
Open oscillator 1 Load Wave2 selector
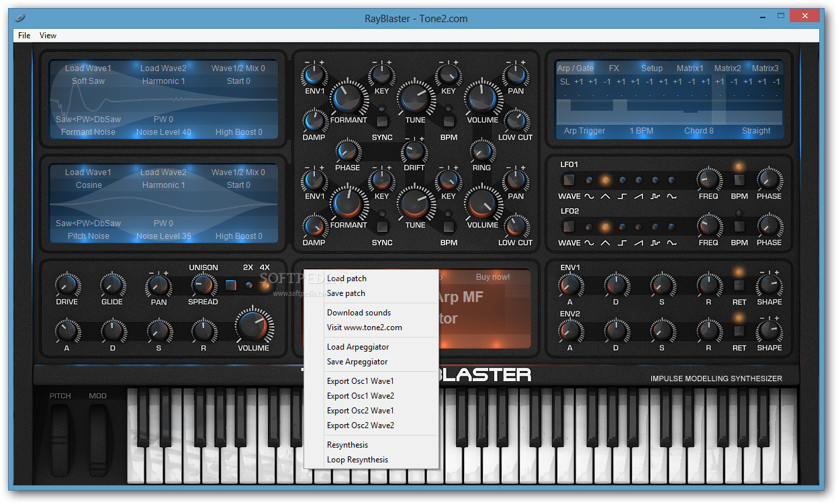[x=163, y=68]
